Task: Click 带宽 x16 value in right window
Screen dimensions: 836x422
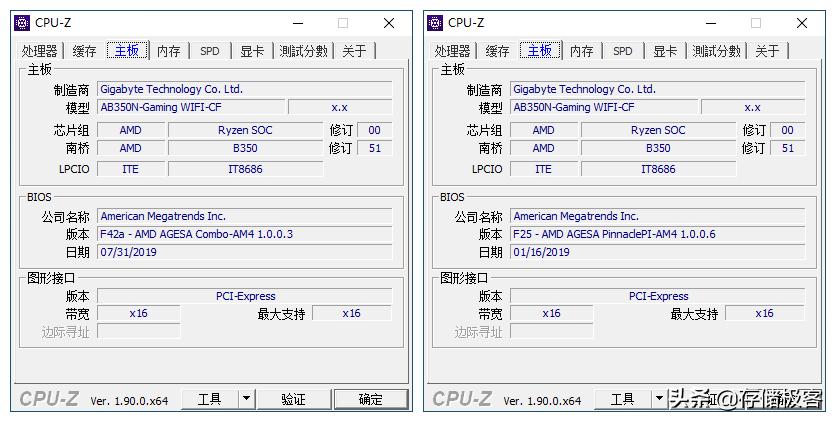Action: click(552, 313)
